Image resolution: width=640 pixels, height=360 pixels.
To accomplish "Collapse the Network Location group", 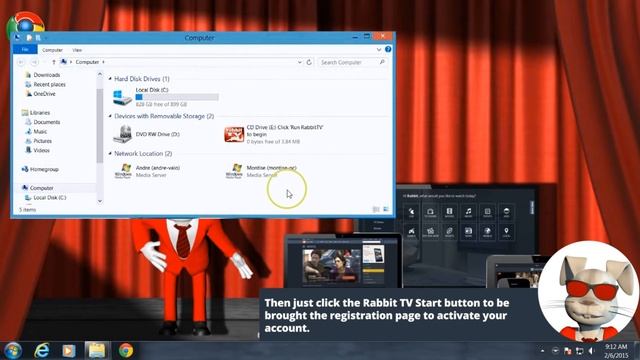I will tap(110, 153).
